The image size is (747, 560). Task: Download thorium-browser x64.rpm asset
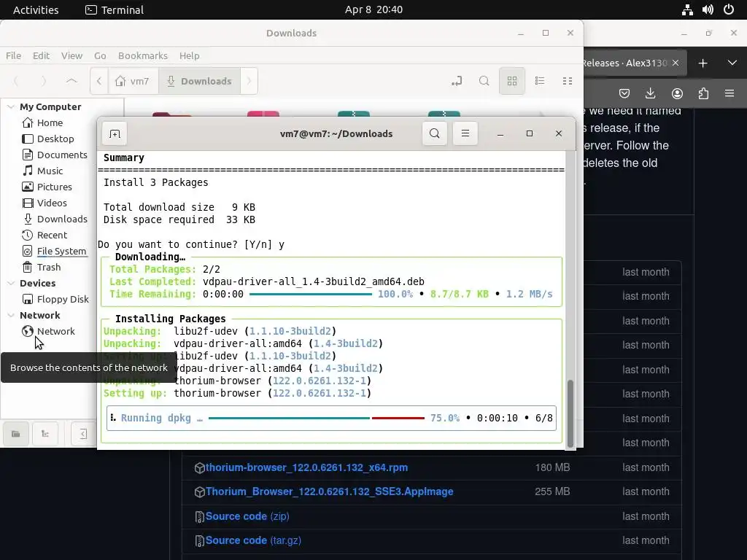pos(307,467)
